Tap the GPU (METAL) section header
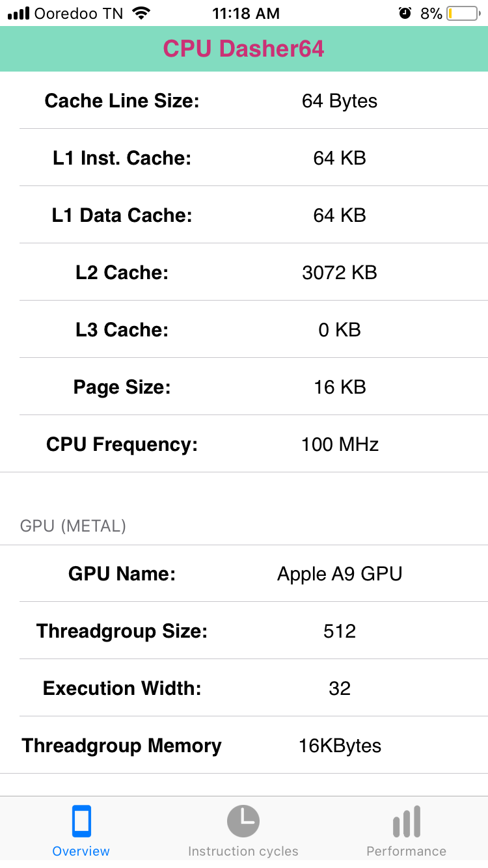The image size is (488, 868). (73, 526)
